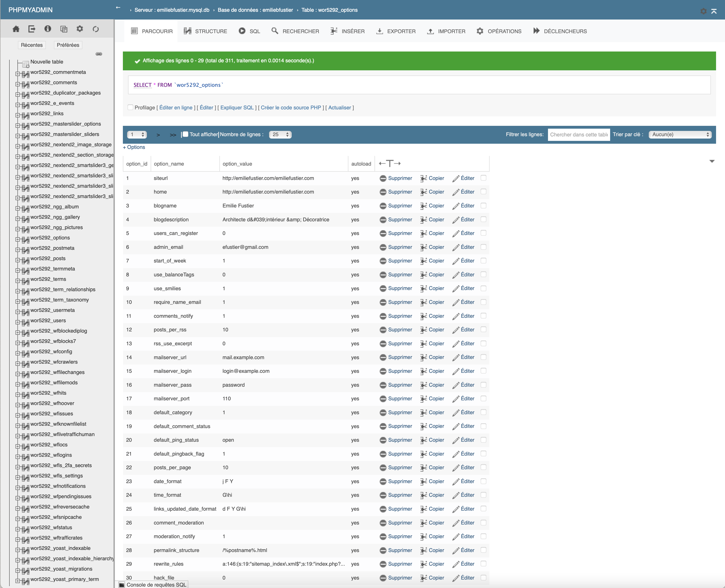Open the phpMyAdmin documentation info icon
The width and height of the screenshot is (725, 588).
pos(48,29)
